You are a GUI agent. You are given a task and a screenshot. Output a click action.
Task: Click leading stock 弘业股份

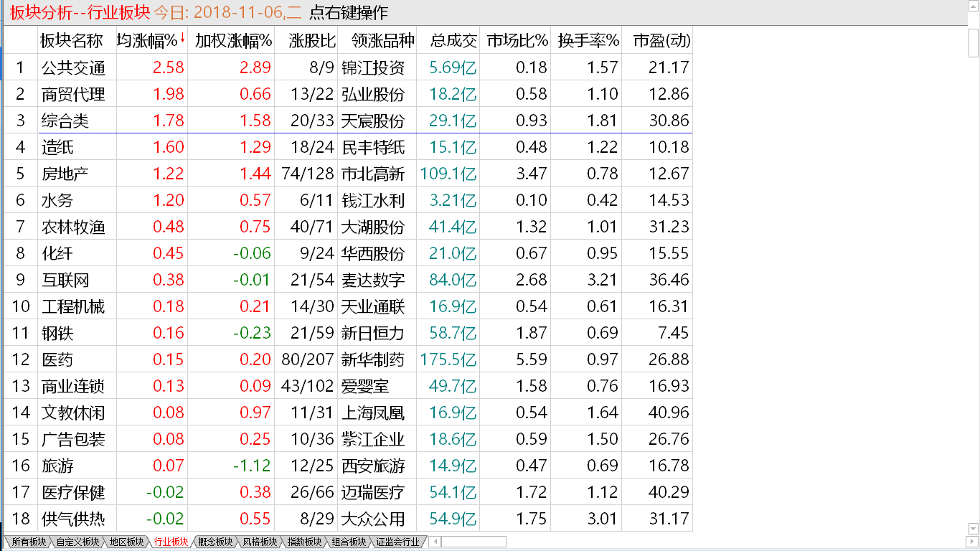pos(373,94)
